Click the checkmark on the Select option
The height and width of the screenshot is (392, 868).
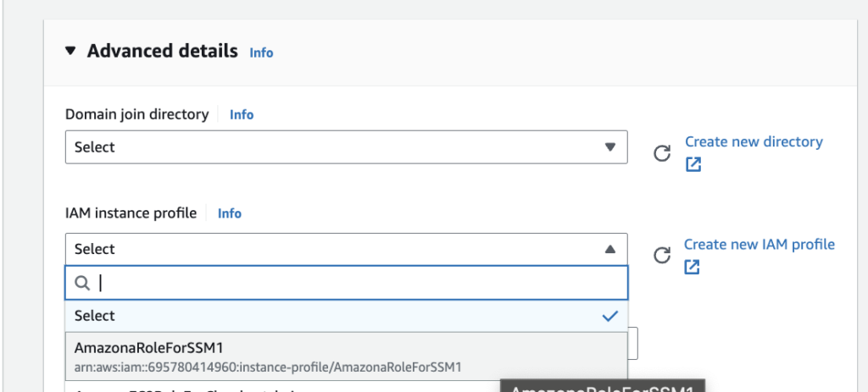click(609, 316)
